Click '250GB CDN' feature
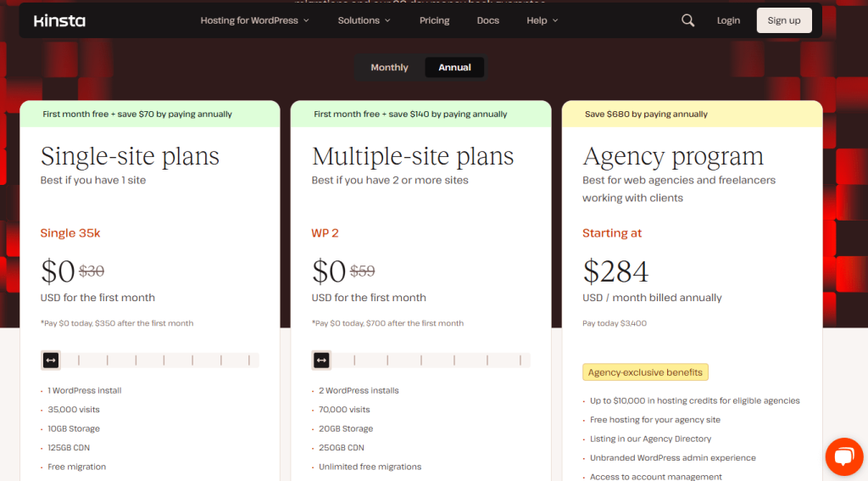The width and height of the screenshot is (868, 481). [341, 448]
